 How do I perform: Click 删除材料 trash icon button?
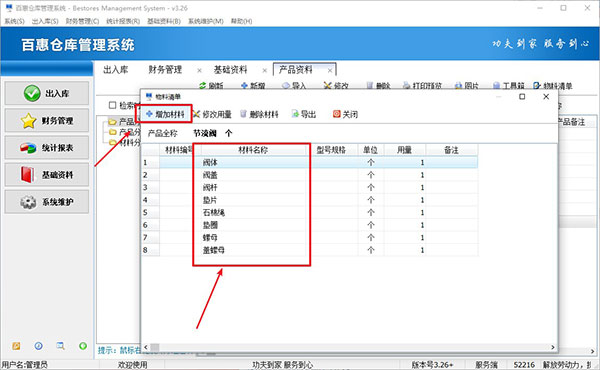point(259,114)
